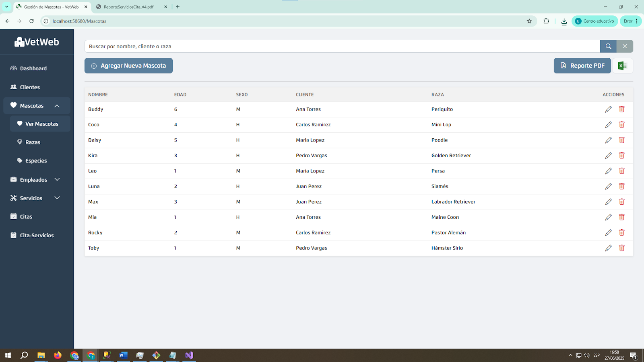Edit Max's entry with the pencil icon
644x362 pixels.
(608, 202)
